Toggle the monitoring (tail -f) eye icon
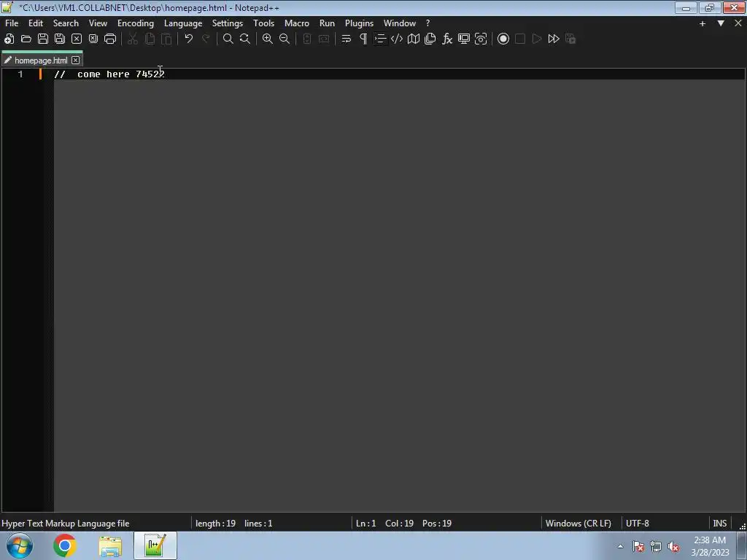Viewport: 747px width, 560px height. point(481,39)
